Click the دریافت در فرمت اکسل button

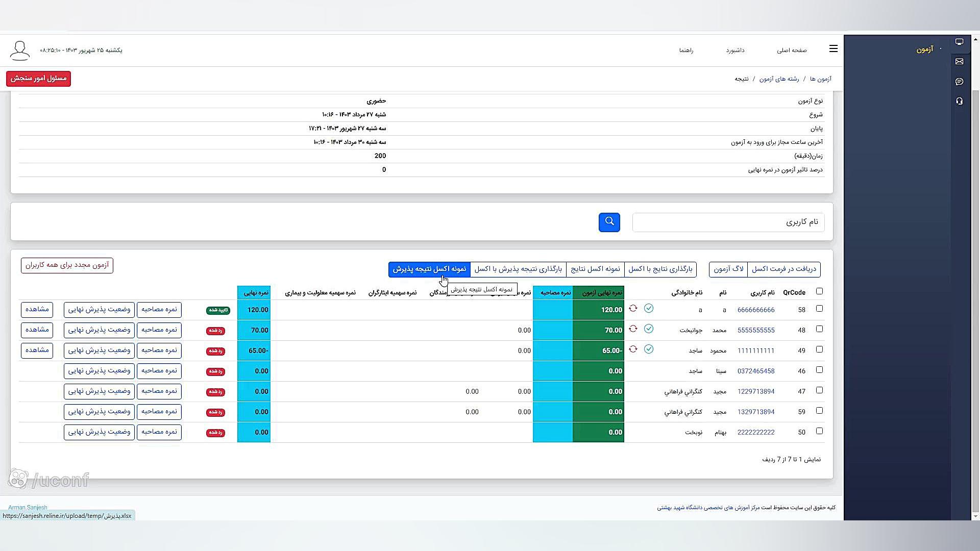click(783, 269)
